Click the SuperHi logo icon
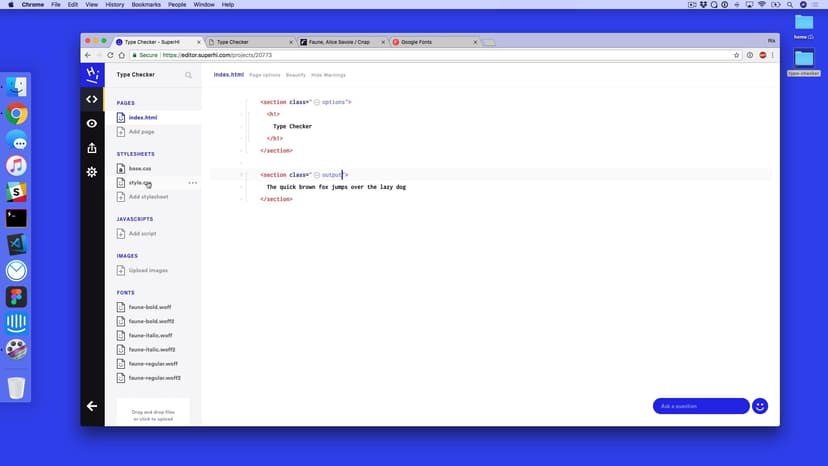828x466 pixels. tap(92, 74)
